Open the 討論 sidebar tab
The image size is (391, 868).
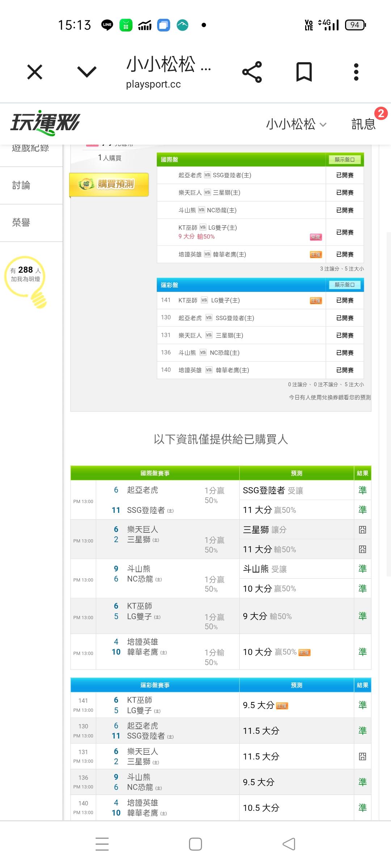pyautogui.click(x=22, y=186)
